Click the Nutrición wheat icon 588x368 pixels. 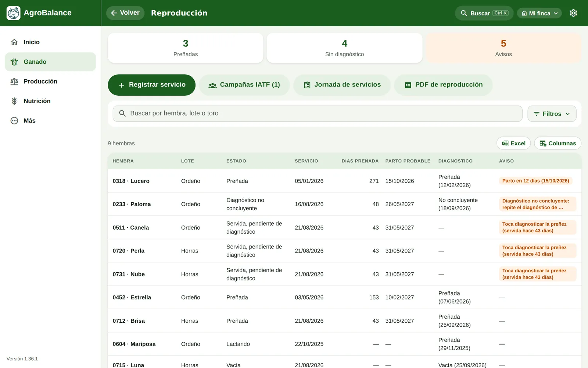pos(14,101)
